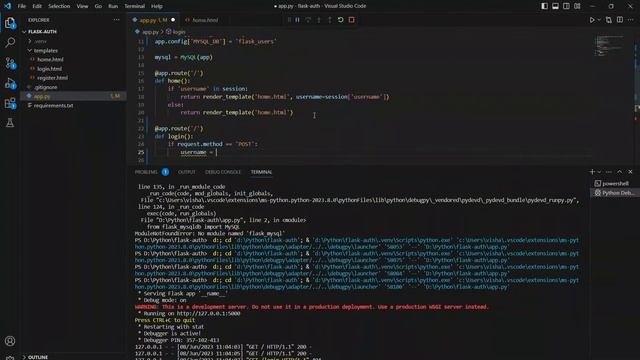Image resolution: width=640 pixels, height=360 pixels.
Task: Run Python file using play button
Action: pos(592,20)
